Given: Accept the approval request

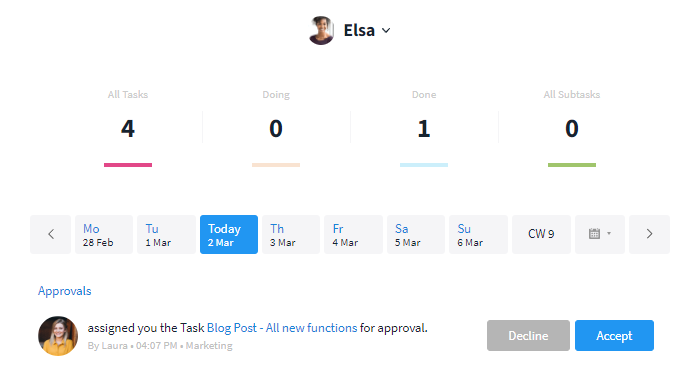Looking at the screenshot, I should click(614, 335).
